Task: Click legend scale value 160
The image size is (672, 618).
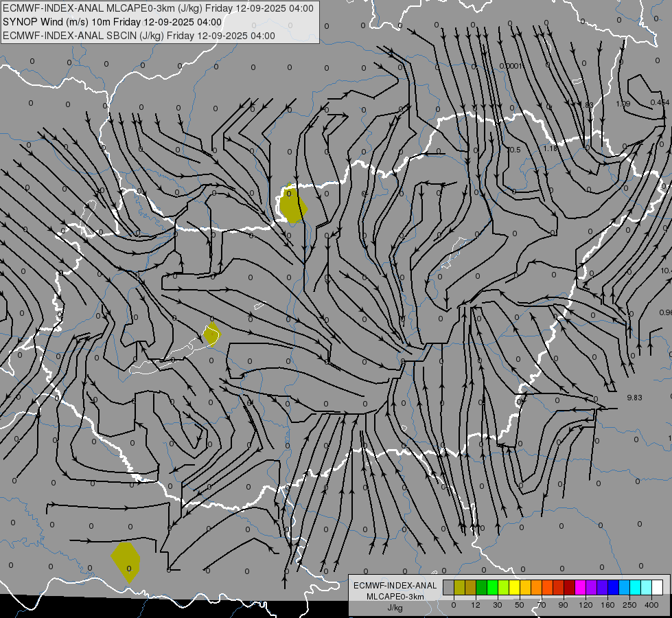Action: [x=607, y=605]
